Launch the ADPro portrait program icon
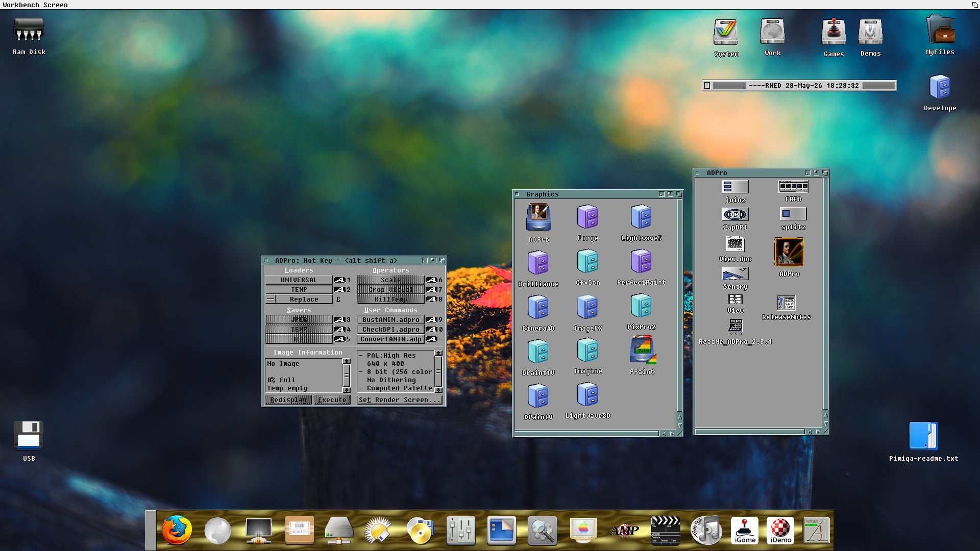 [789, 252]
